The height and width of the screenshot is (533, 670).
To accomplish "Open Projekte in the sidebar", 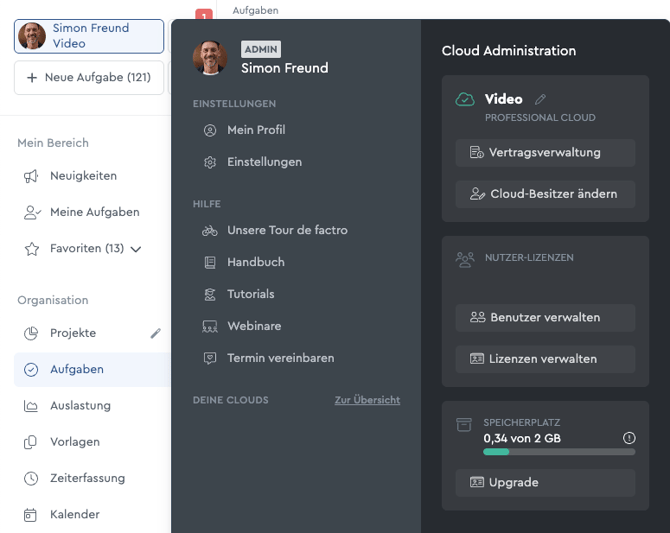I will pyautogui.click(x=73, y=333).
